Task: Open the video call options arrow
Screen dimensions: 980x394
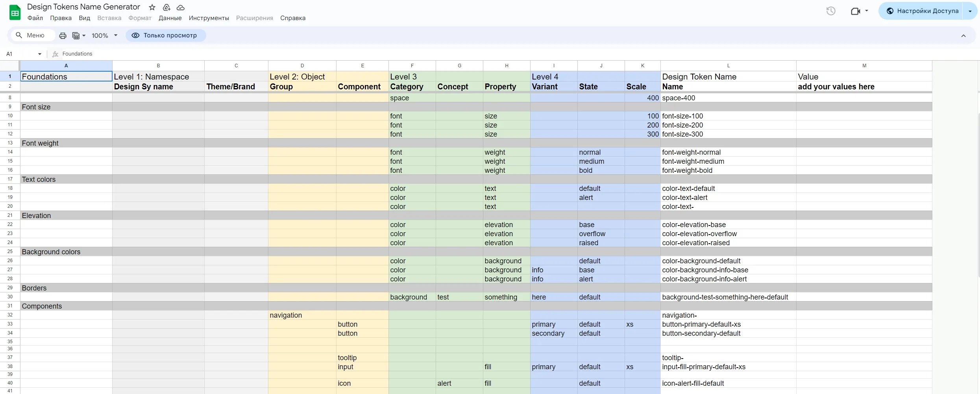Action: (x=867, y=11)
